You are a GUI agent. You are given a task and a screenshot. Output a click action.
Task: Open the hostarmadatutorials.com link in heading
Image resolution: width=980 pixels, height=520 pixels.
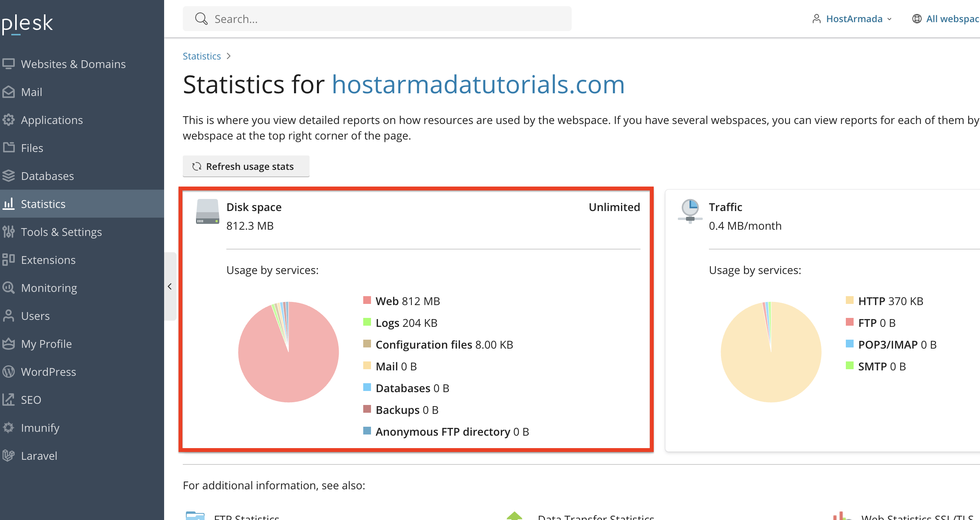coord(478,84)
